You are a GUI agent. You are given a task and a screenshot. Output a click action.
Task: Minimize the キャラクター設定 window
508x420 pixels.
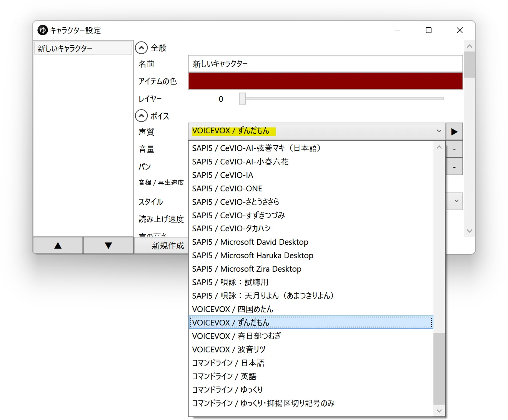[x=398, y=30]
